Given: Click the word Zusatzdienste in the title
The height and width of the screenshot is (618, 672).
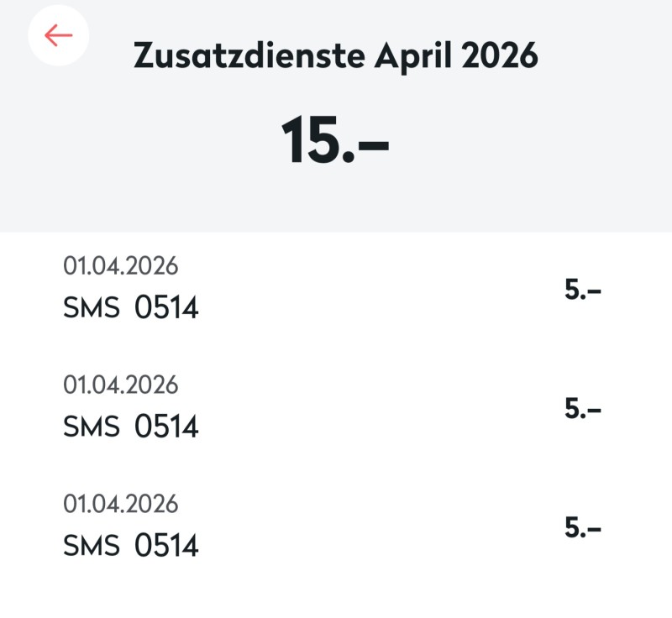Looking at the screenshot, I should click(x=249, y=56).
